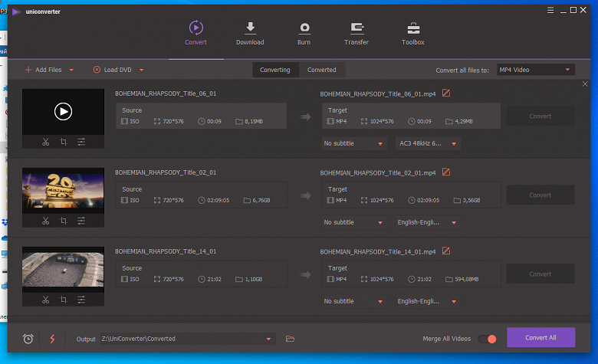Click the Add Files button
The image size is (598, 364).
click(x=44, y=70)
